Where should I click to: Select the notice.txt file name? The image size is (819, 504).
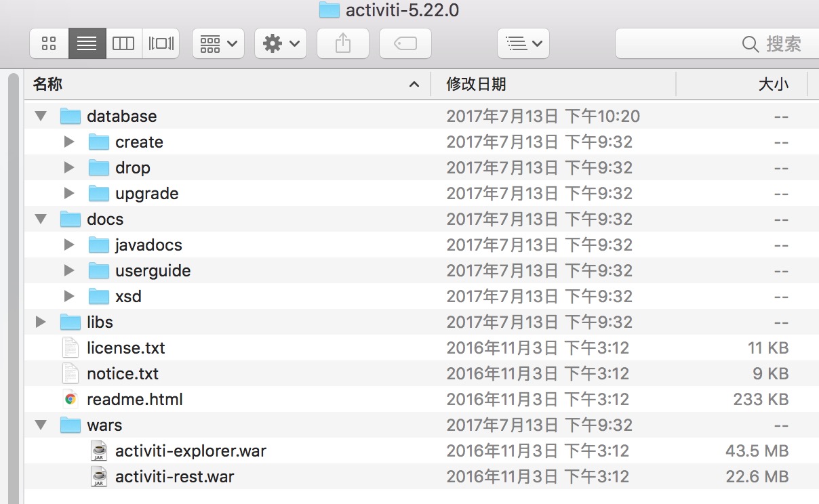(123, 374)
